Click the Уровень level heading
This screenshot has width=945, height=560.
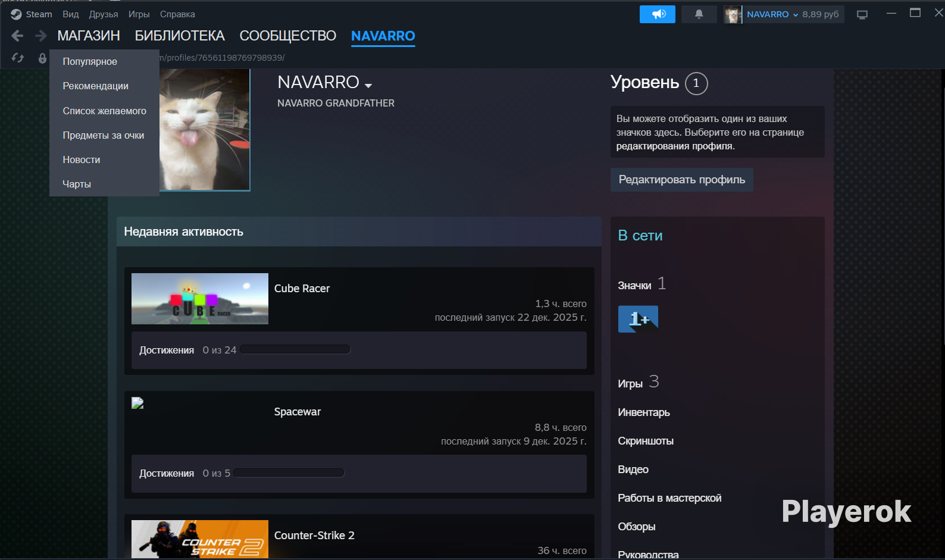(x=645, y=83)
